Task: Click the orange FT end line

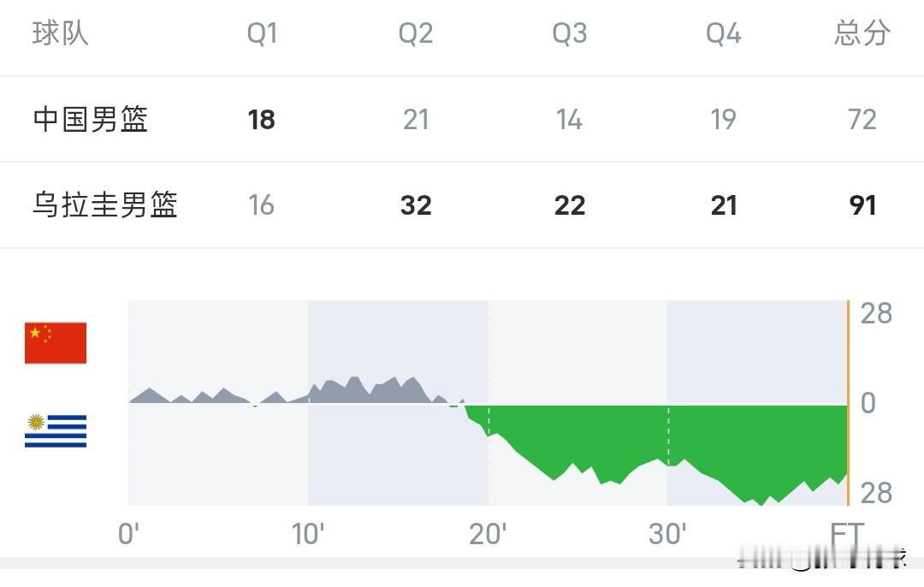Action: pyautogui.click(x=848, y=403)
